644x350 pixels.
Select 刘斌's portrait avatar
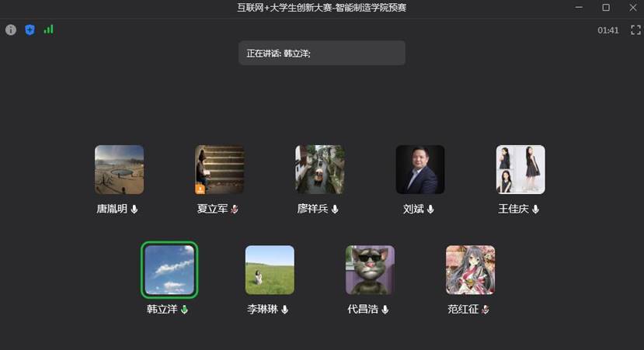(x=420, y=169)
